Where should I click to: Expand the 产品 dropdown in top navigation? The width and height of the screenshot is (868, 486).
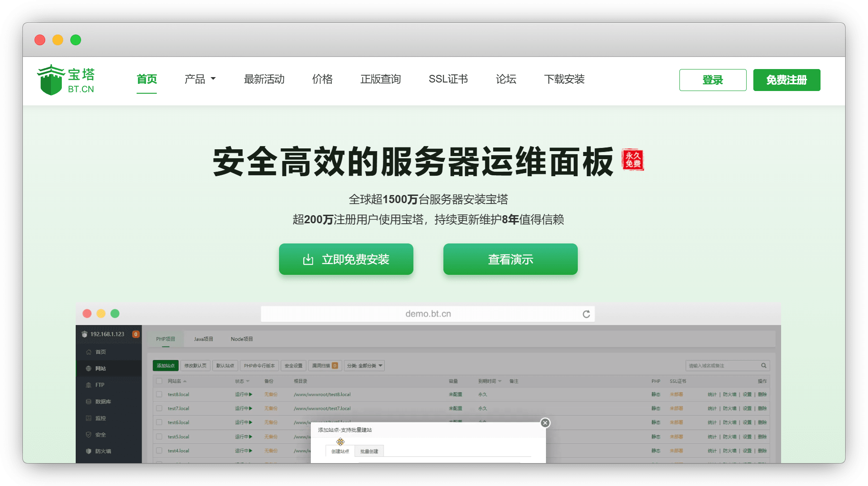coord(200,79)
